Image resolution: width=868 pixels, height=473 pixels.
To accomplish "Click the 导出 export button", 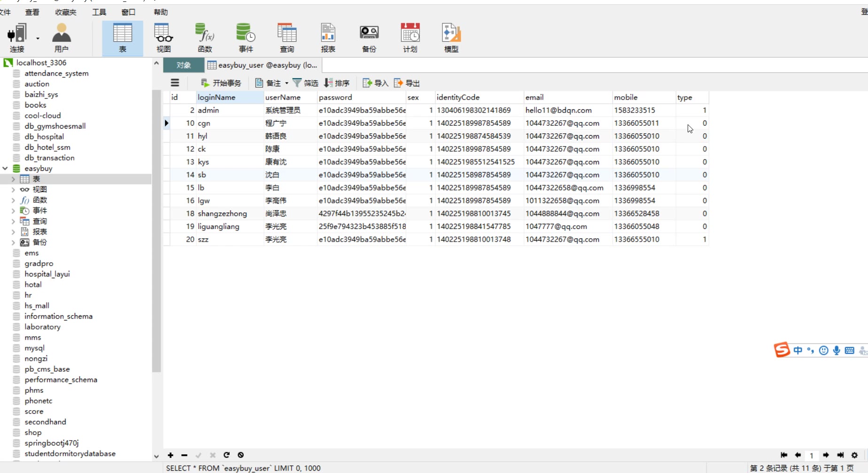I will point(407,83).
